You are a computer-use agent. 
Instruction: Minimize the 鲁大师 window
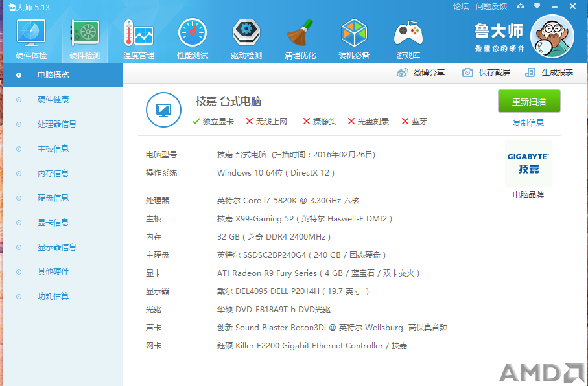pos(555,6)
